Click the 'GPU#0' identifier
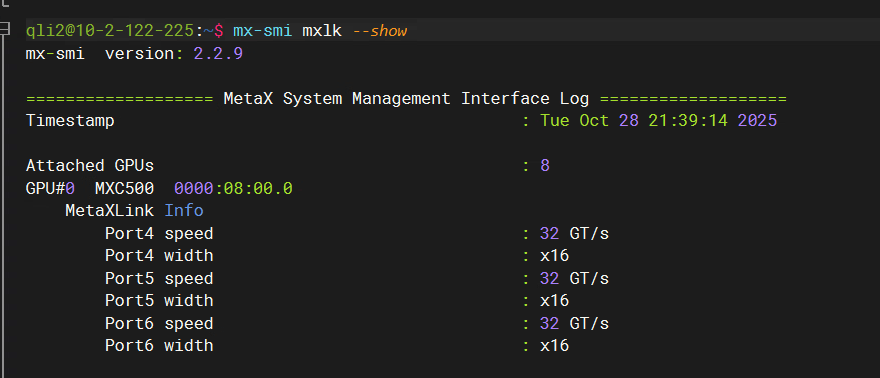 click(x=51, y=188)
